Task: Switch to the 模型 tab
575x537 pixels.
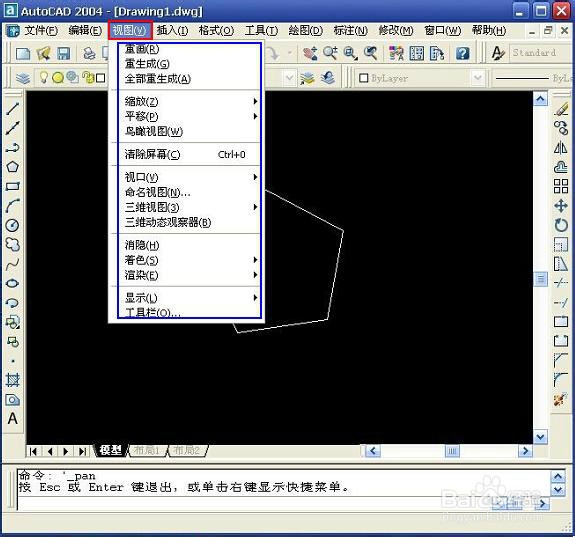Action: [x=110, y=450]
